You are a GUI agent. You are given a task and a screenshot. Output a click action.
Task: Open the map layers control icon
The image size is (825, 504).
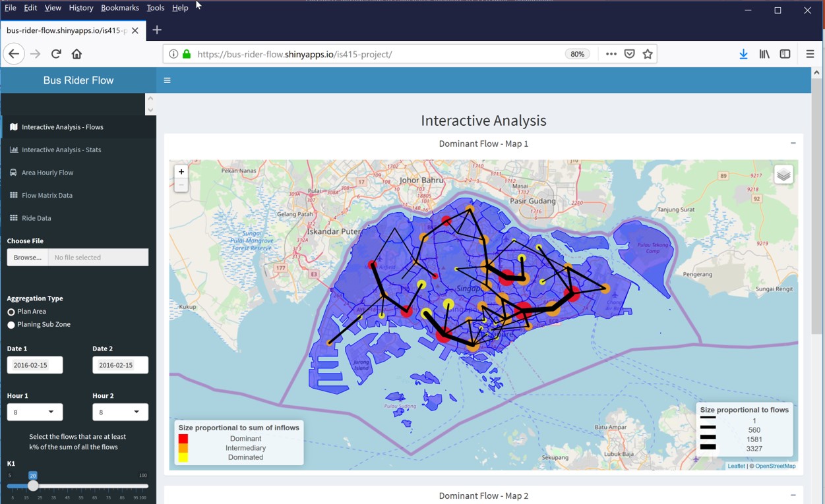click(x=783, y=175)
